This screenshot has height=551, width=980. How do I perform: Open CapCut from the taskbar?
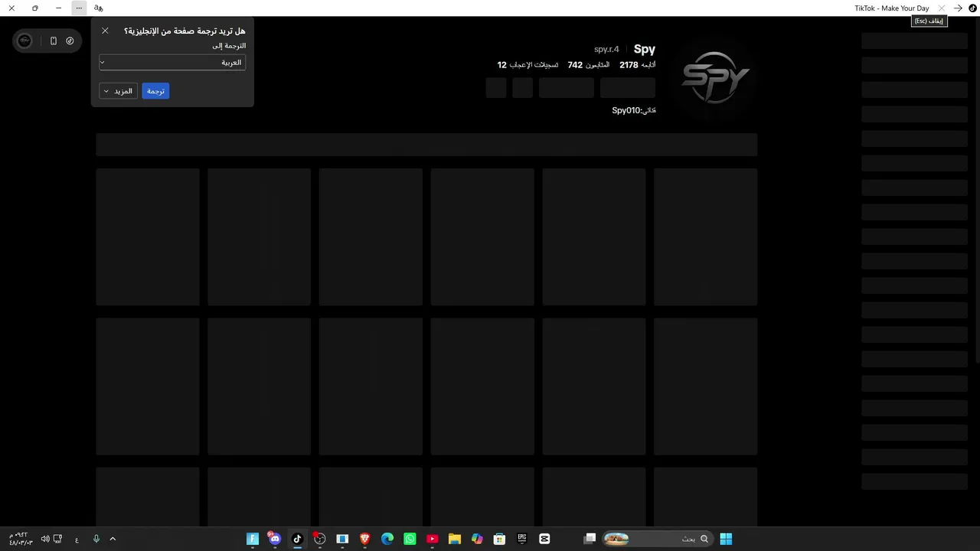click(x=544, y=539)
